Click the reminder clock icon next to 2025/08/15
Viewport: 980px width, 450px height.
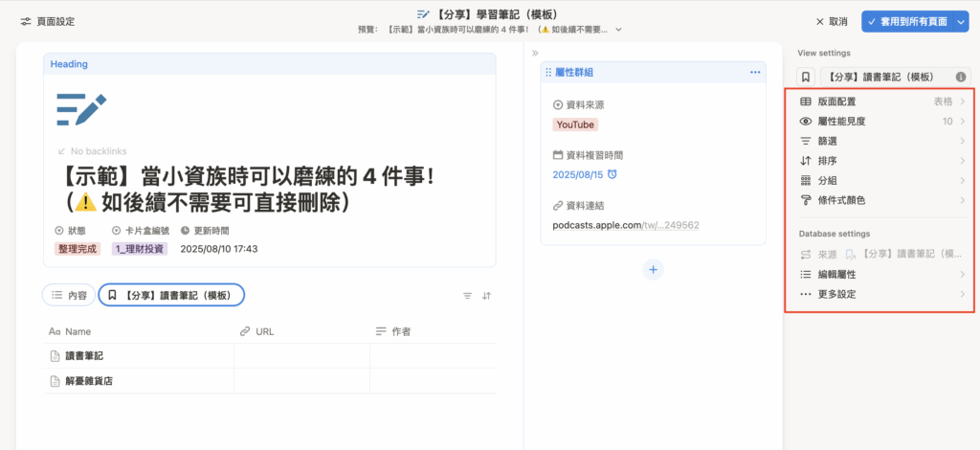coord(612,174)
